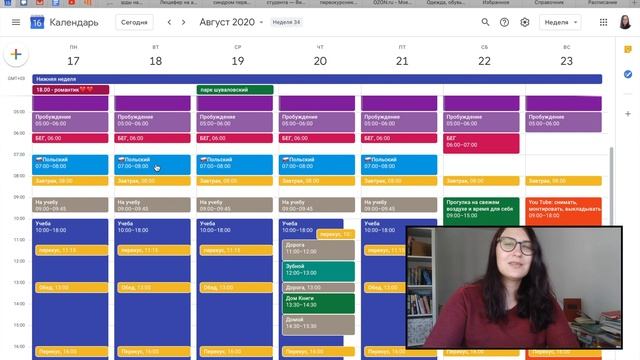Click the webcam video overlay thumbnail
Screen dimensions: 640x360
(514, 288)
